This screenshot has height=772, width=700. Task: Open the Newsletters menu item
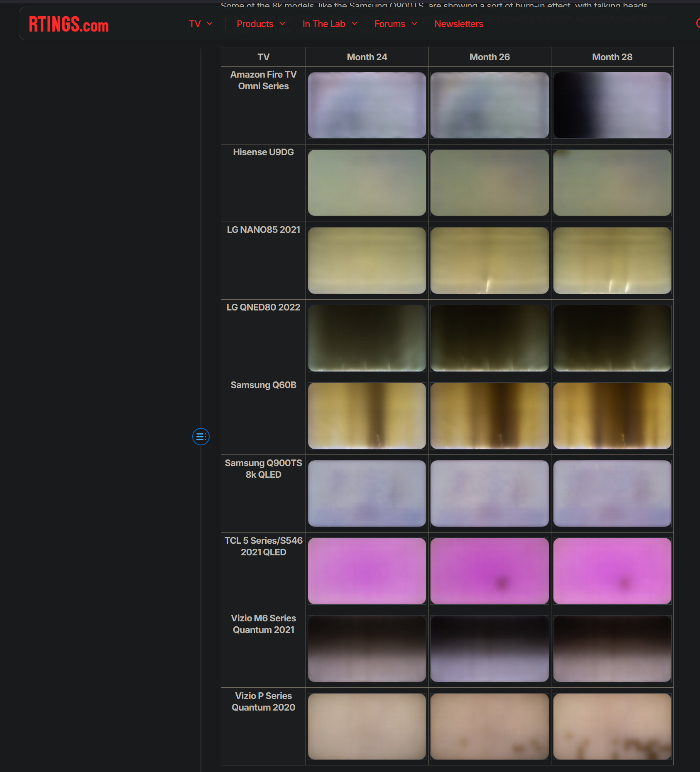459,24
